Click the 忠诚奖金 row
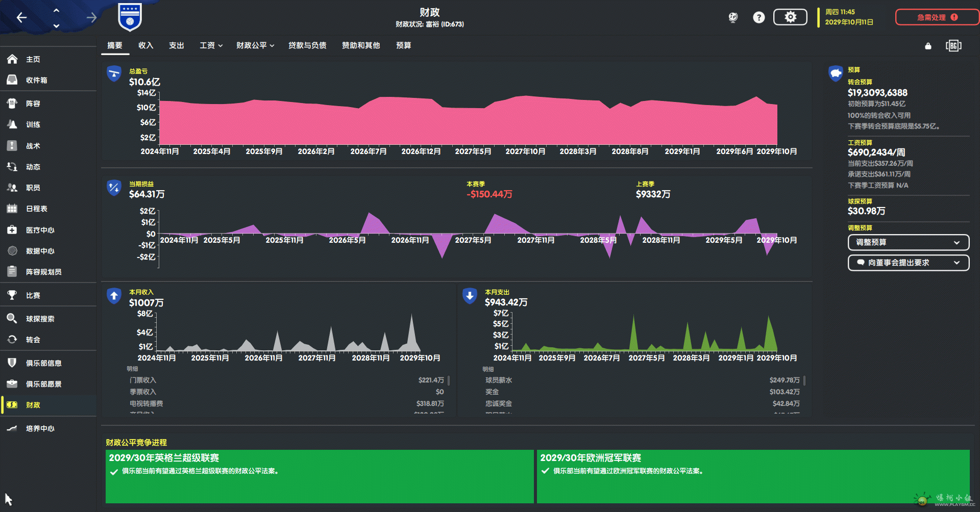The image size is (980, 512). [642, 404]
